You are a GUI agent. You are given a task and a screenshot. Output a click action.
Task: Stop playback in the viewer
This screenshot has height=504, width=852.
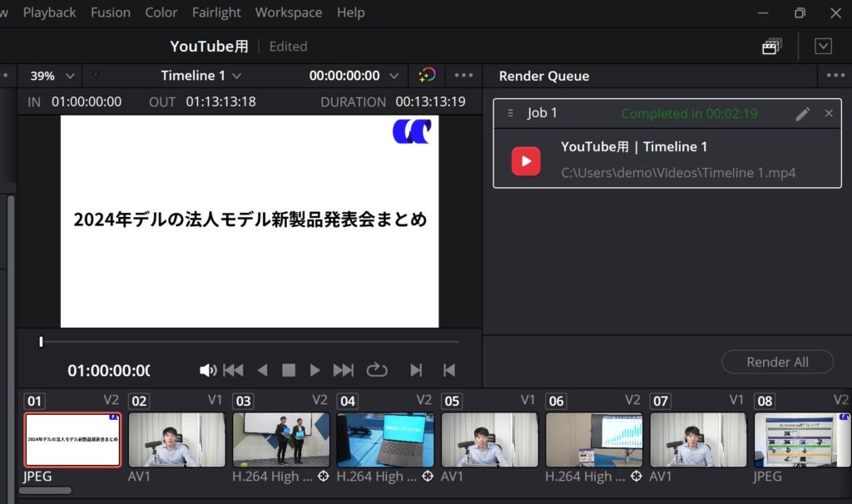click(289, 370)
